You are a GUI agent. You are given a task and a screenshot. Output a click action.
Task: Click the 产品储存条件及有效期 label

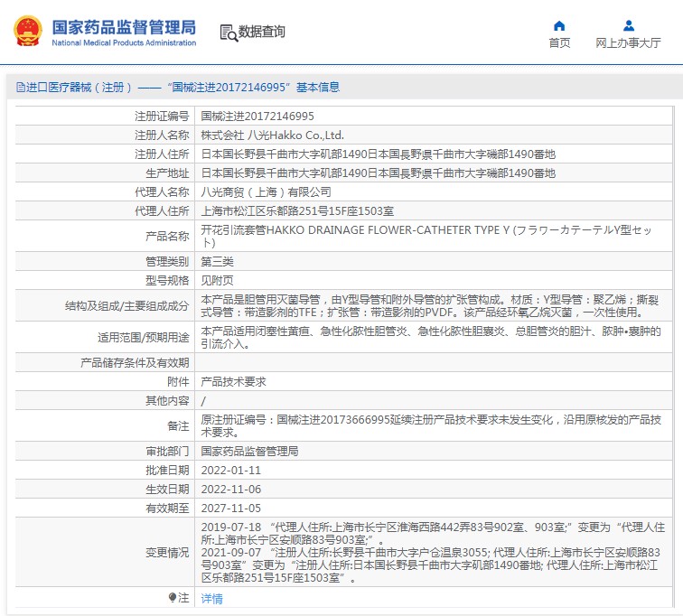click(x=135, y=362)
